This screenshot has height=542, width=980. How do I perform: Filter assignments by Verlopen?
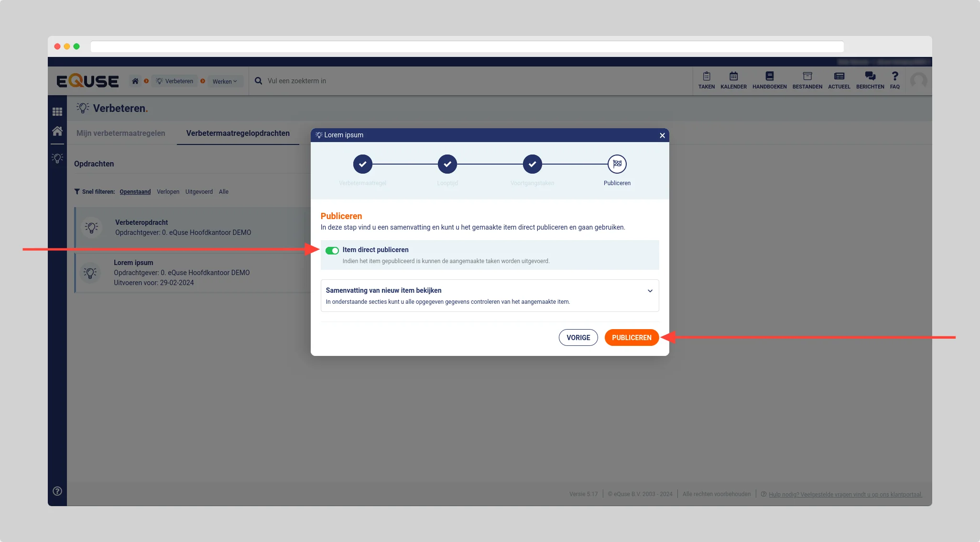point(168,192)
